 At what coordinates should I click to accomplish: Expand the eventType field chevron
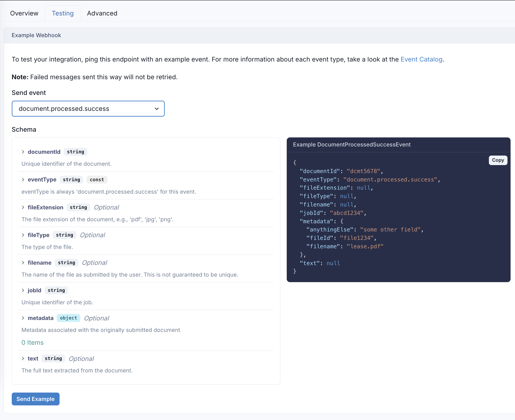pos(23,179)
